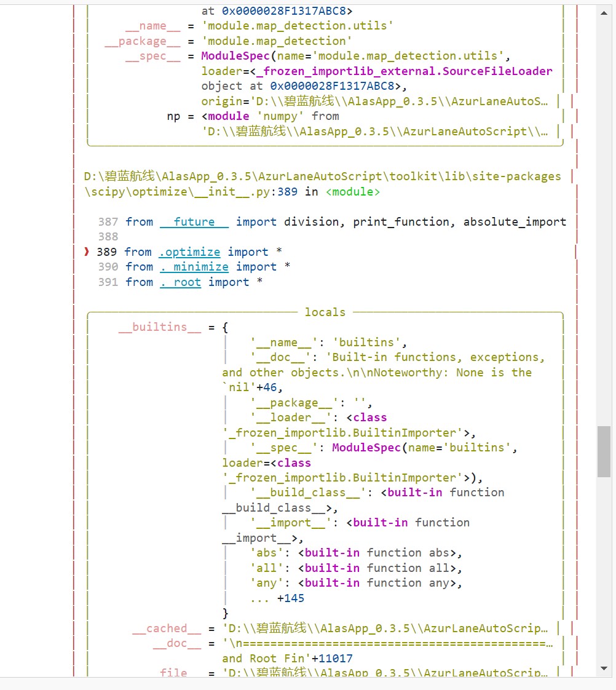Viewport: 616px width, 690px height.
Task: Click the 'module.map_detection' package string
Action: 277,41
